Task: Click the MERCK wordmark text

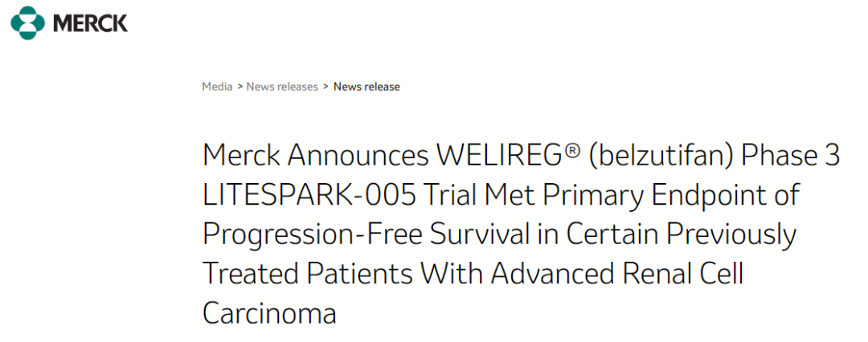Action: pyautogui.click(x=90, y=23)
